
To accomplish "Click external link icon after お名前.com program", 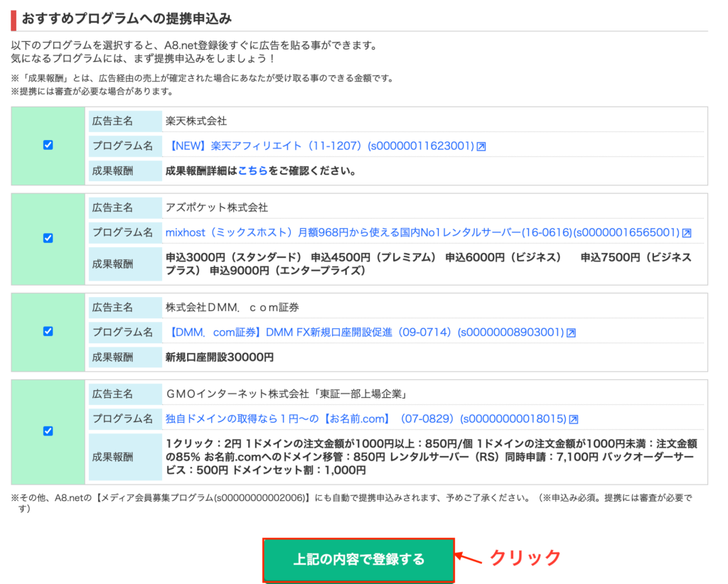I will [574, 419].
